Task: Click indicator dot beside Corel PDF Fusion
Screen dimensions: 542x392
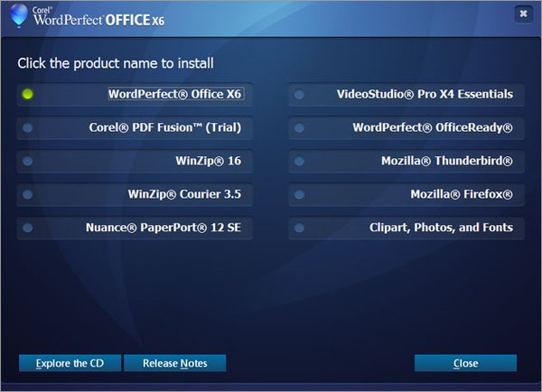Action: click(28, 127)
